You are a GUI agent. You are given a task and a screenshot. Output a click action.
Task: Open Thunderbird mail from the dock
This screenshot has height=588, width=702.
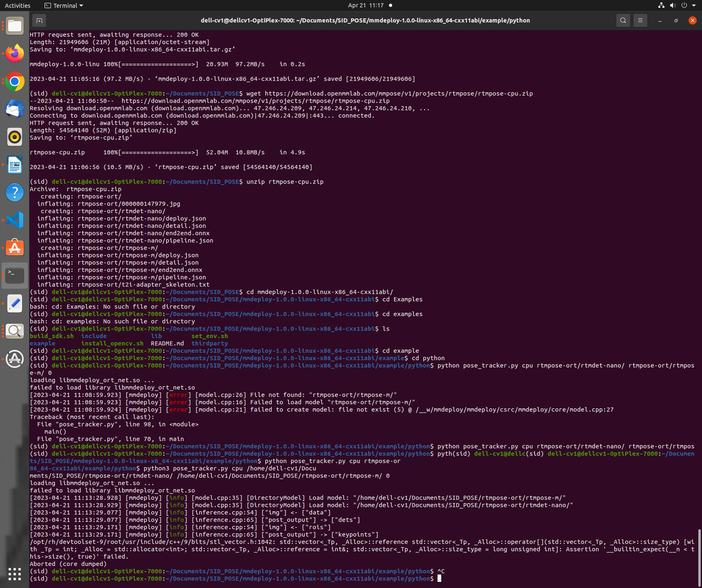pyautogui.click(x=15, y=109)
